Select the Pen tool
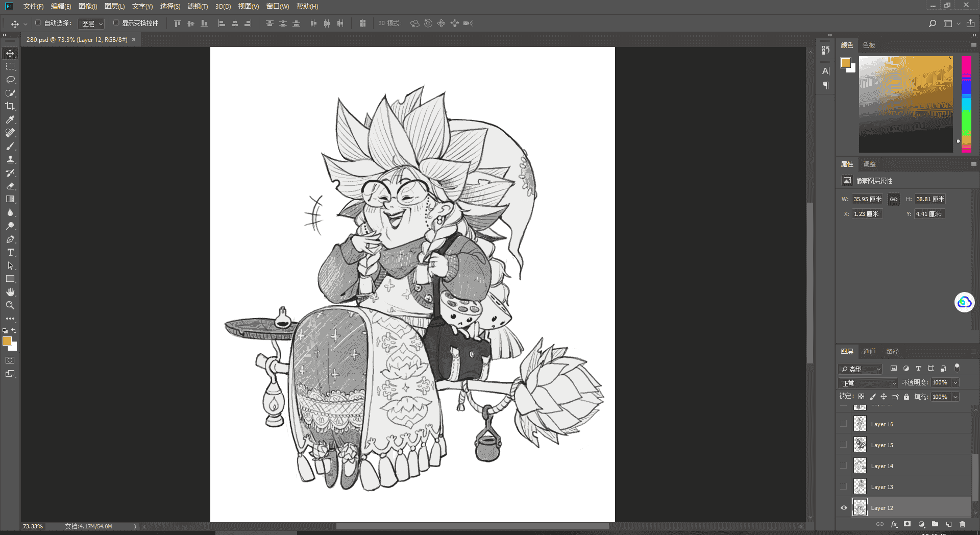This screenshot has height=535, width=980. click(x=10, y=239)
